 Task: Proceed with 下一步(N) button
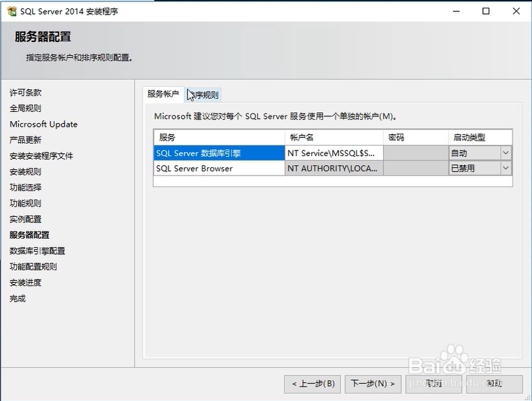click(373, 384)
